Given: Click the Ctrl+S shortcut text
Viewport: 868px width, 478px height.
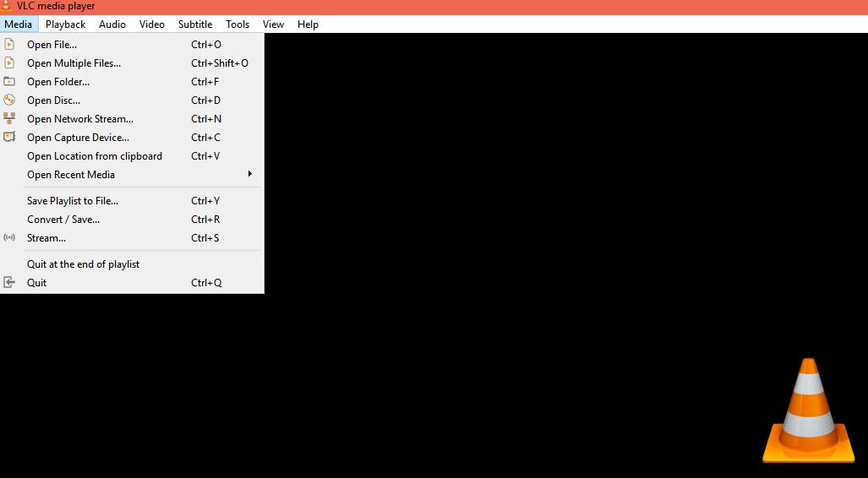Looking at the screenshot, I should click(205, 238).
